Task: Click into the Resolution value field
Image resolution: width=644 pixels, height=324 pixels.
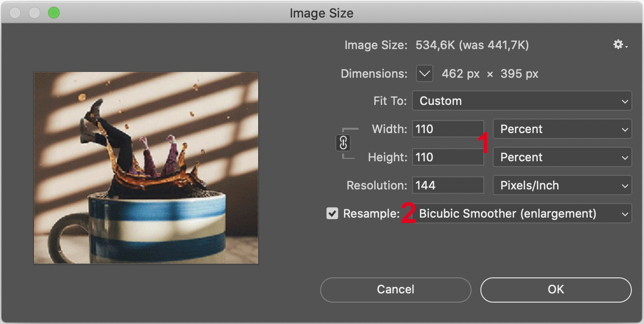Action: (447, 186)
